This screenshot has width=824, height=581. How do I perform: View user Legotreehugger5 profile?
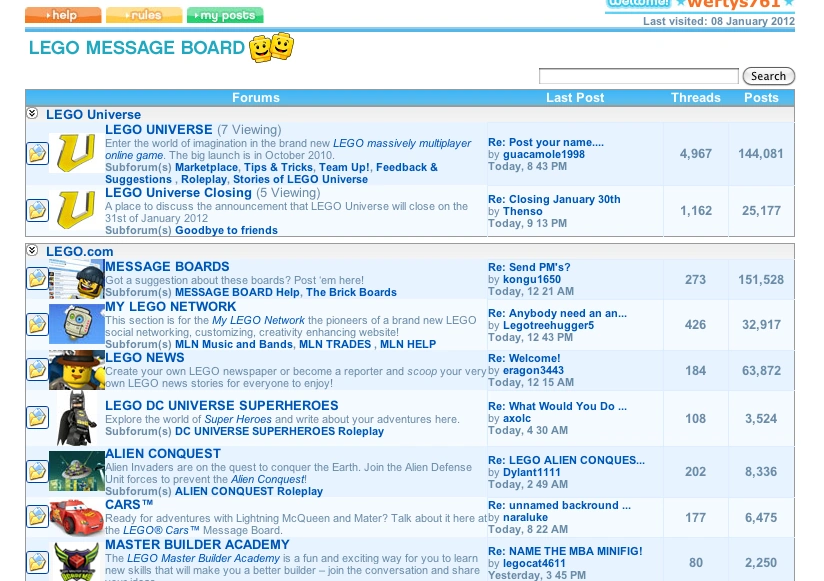point(548,325)
